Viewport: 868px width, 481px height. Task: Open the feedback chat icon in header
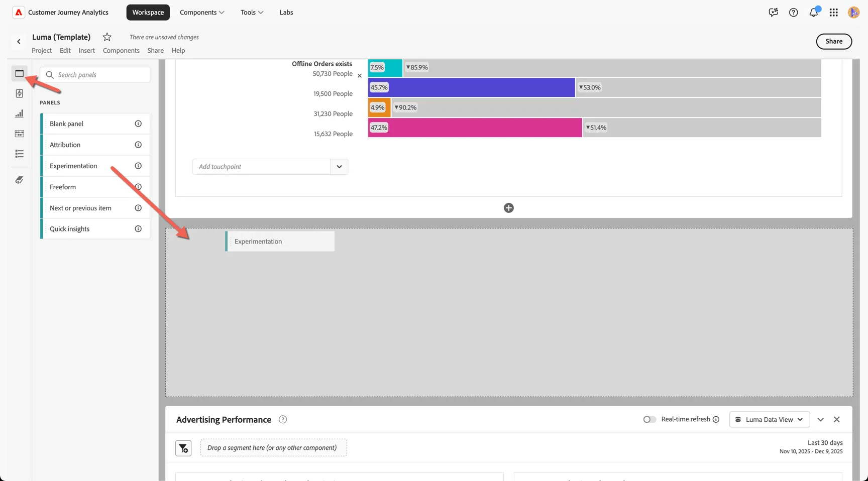pos(774,13)
